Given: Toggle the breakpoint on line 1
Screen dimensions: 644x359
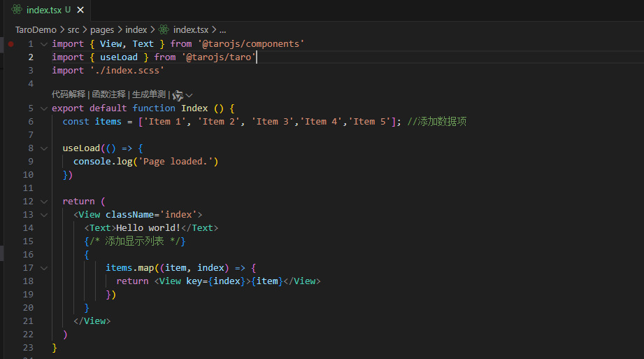Looking at the screenshot, I should point(11,44).
